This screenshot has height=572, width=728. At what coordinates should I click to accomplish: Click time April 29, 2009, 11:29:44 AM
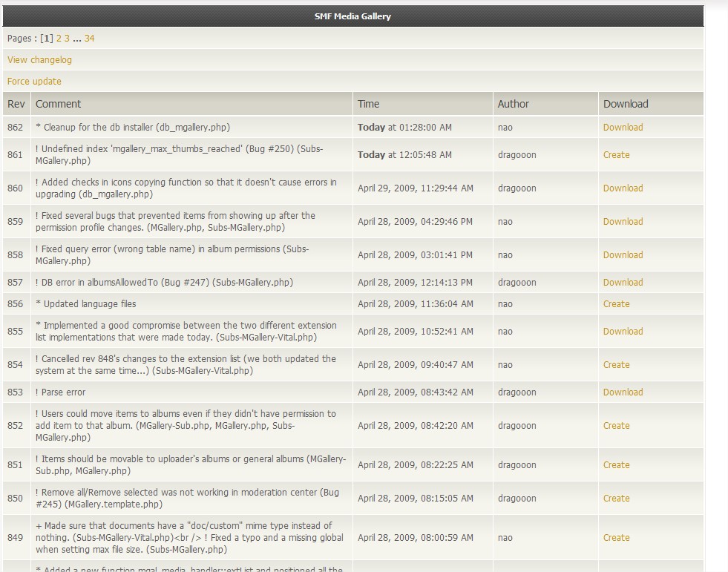click(x=416, y=188)
